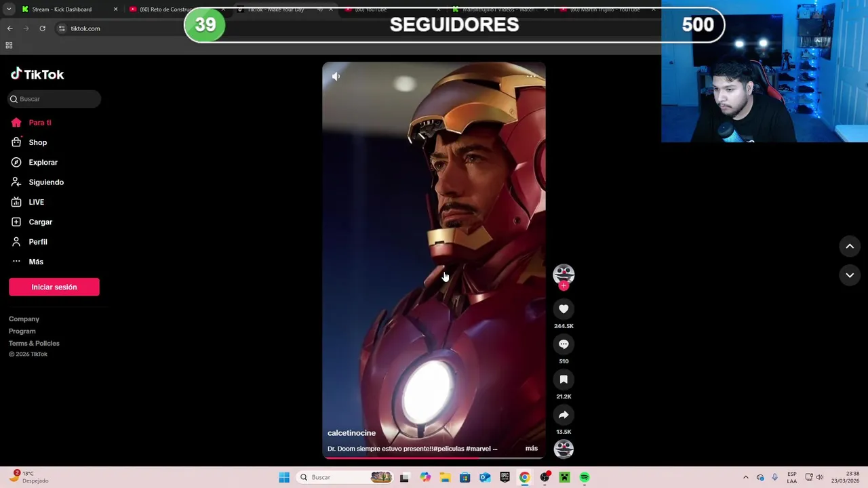Expand the Company footer section
The height and width of the screenshot is (488, 868).
point(24,319)
